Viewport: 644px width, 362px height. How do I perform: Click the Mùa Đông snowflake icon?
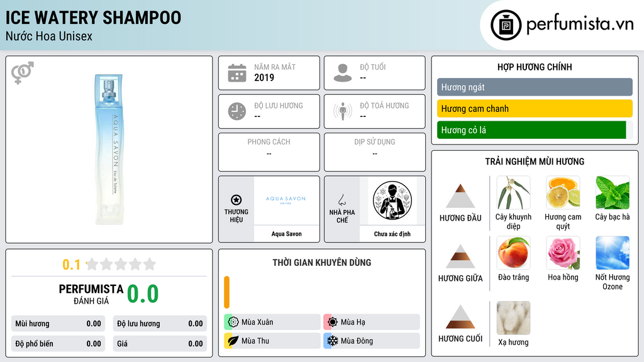click(x=333, y=341)
